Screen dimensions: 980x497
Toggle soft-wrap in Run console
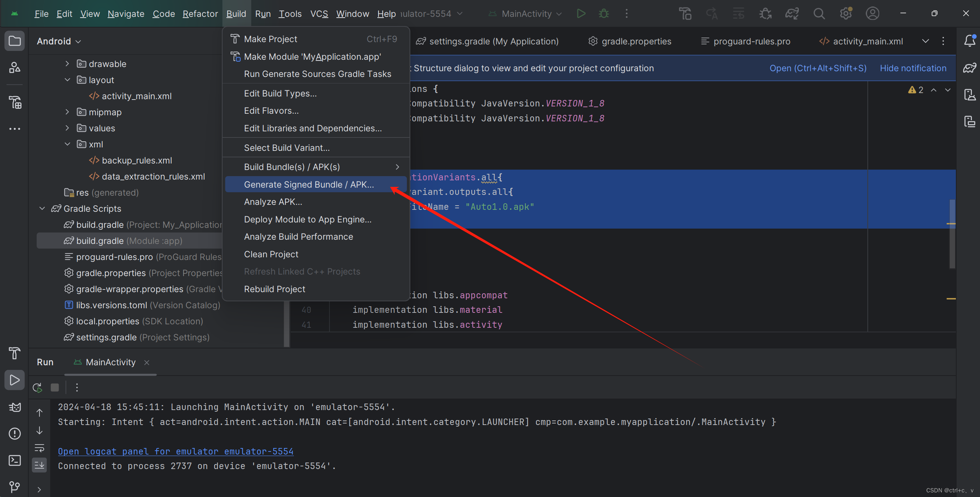(x=39, y=448)
